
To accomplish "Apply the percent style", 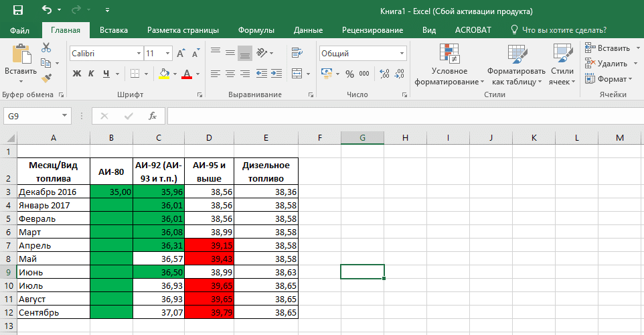I will click(349, 74).
